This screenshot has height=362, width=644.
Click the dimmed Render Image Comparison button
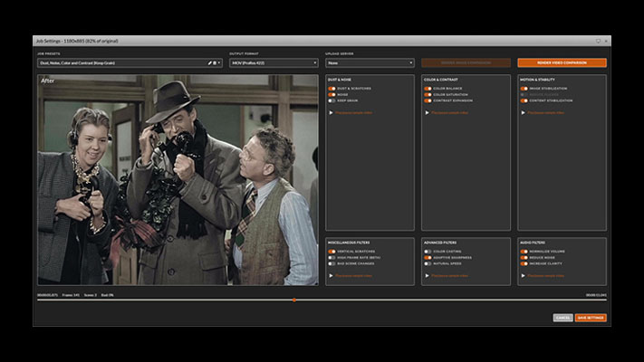point(466,62)
